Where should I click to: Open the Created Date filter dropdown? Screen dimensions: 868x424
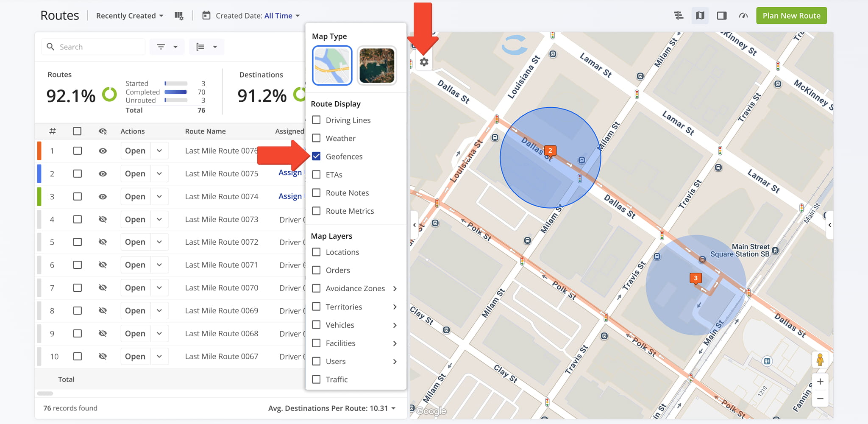252,16
